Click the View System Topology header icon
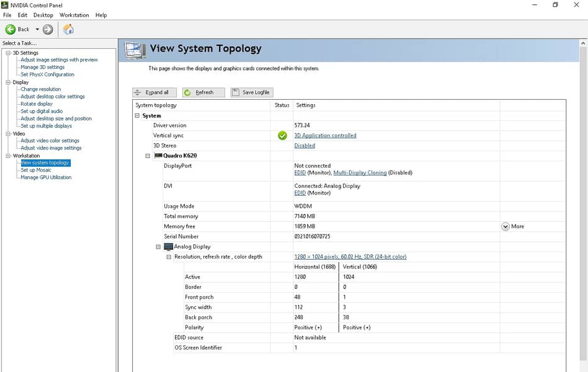Screen dimensions: 588x372 tap(135, 50)
